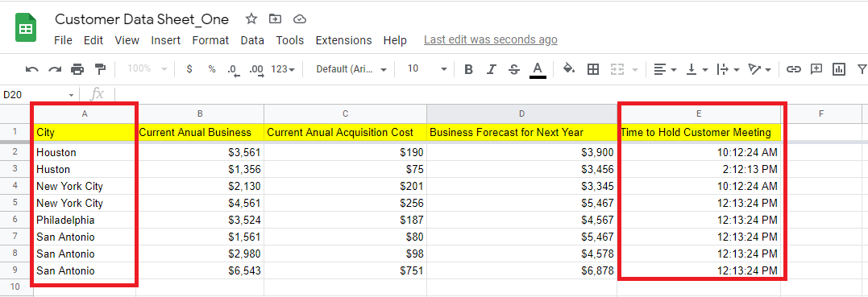
Task: Select the paint format roller icon
Action: 100,69
